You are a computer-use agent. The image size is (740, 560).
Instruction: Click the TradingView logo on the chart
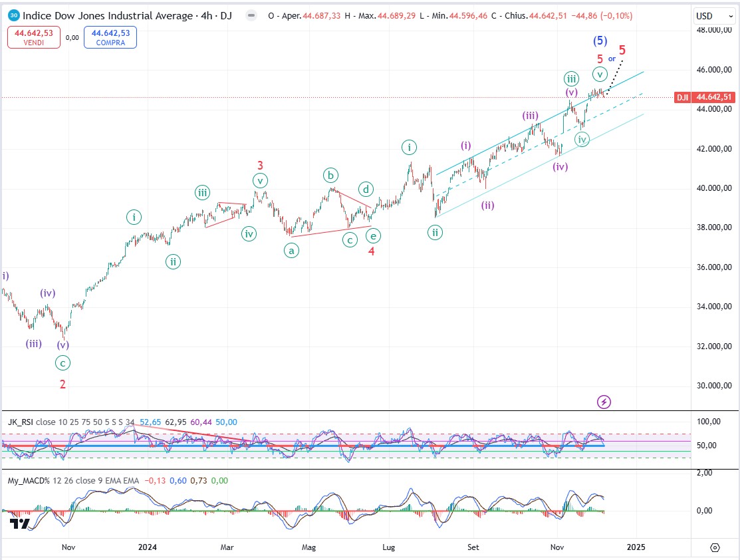20,523
